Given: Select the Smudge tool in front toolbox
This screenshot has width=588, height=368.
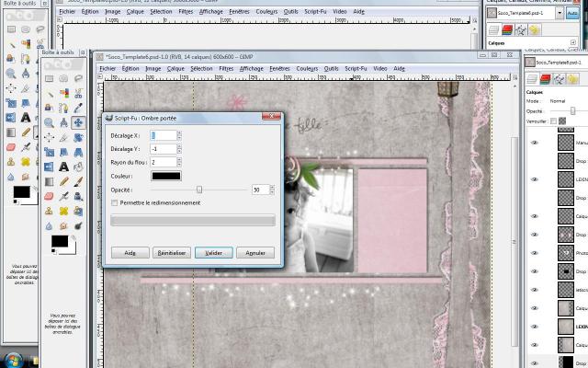Looking at the screenshot, I should tap(63, 226).
